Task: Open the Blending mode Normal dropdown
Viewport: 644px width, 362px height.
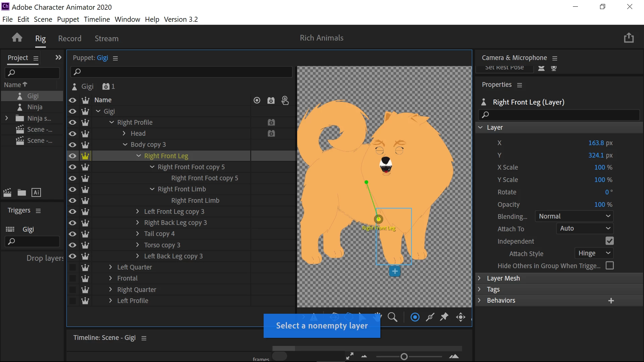Action: click(x=574, y=216)
